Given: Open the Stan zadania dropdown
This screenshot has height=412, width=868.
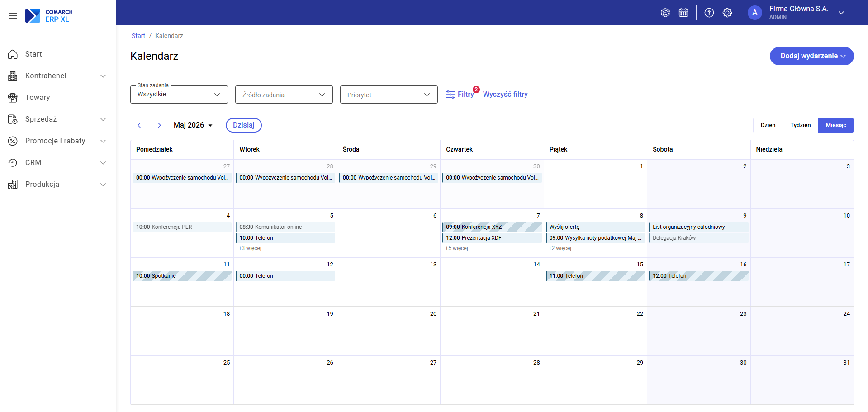Looking at the screenshot, I should coord(179,95).
